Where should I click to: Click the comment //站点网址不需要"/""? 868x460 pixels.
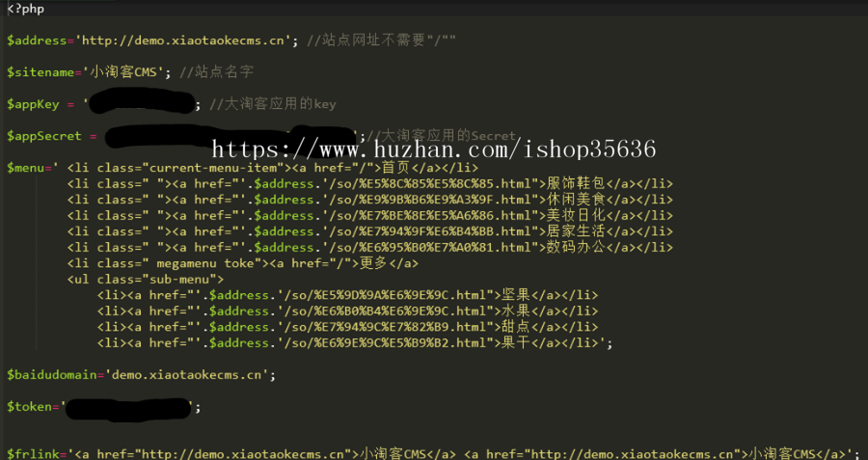(381, 41)
